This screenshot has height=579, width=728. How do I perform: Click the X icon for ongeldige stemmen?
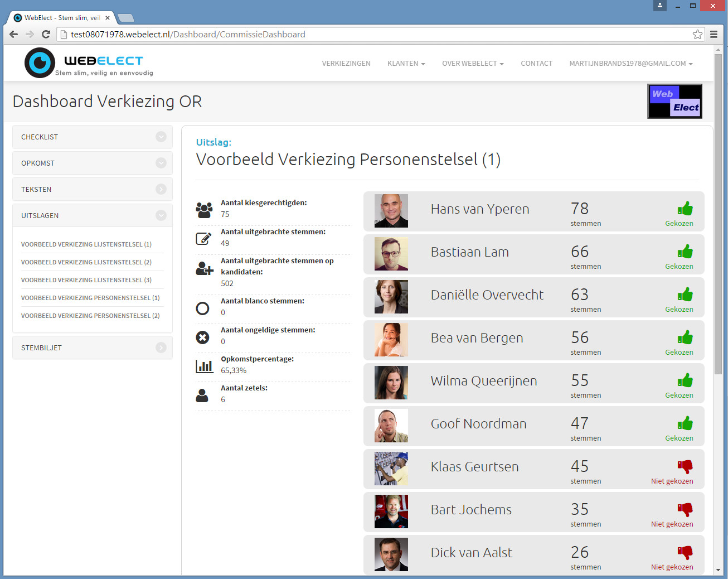(x=203, y=337)
